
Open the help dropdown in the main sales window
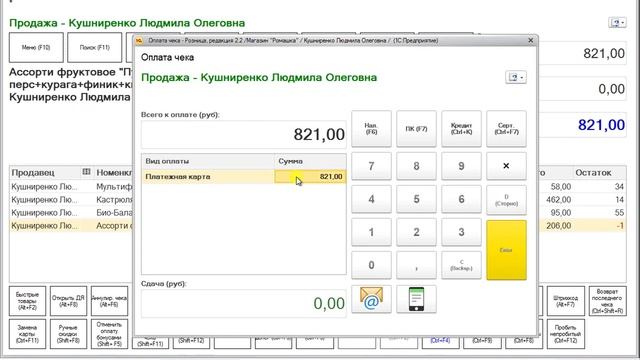[617, 23]
